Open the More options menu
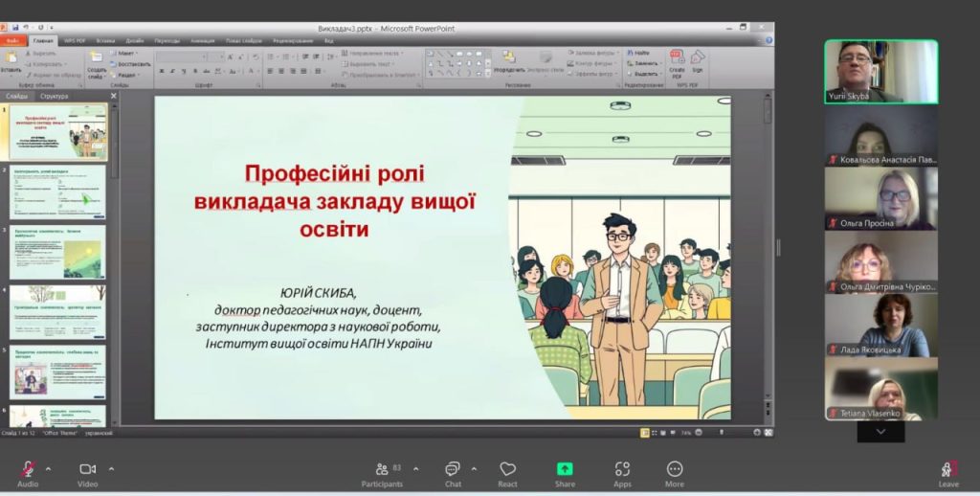980x496 pixels. [675, 468]
